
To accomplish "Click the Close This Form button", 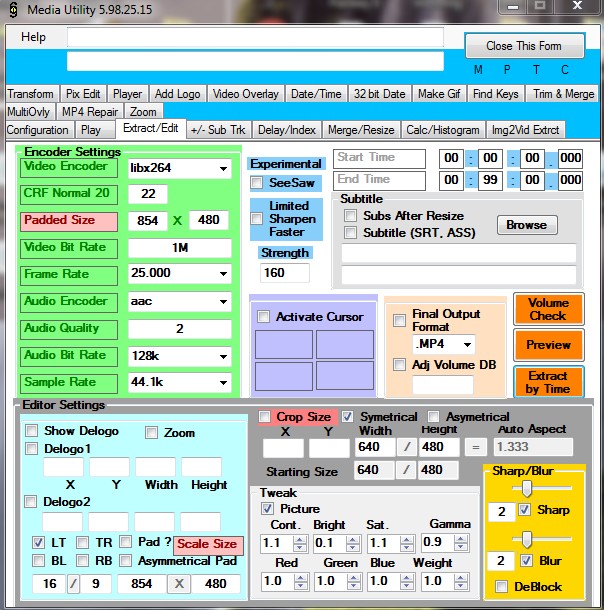I will coord(524,46).
